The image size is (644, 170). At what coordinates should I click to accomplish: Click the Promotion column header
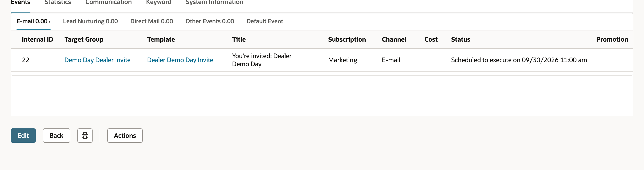click(x=612, y=40)
